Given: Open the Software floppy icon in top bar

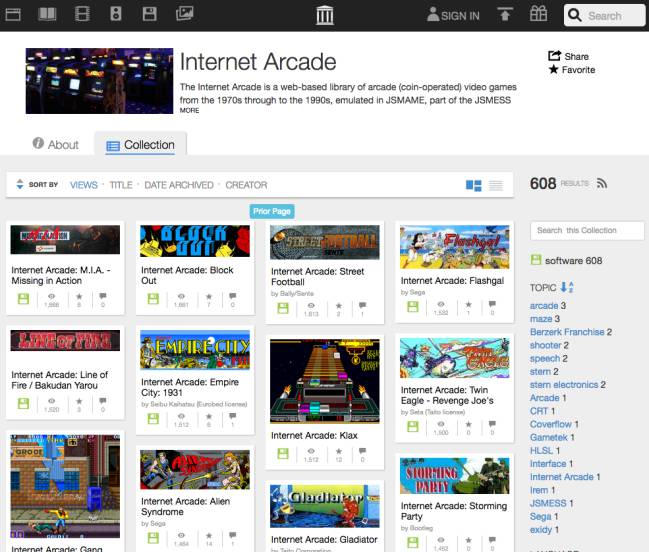Looking at the screenshot, I should click(149, 14).
